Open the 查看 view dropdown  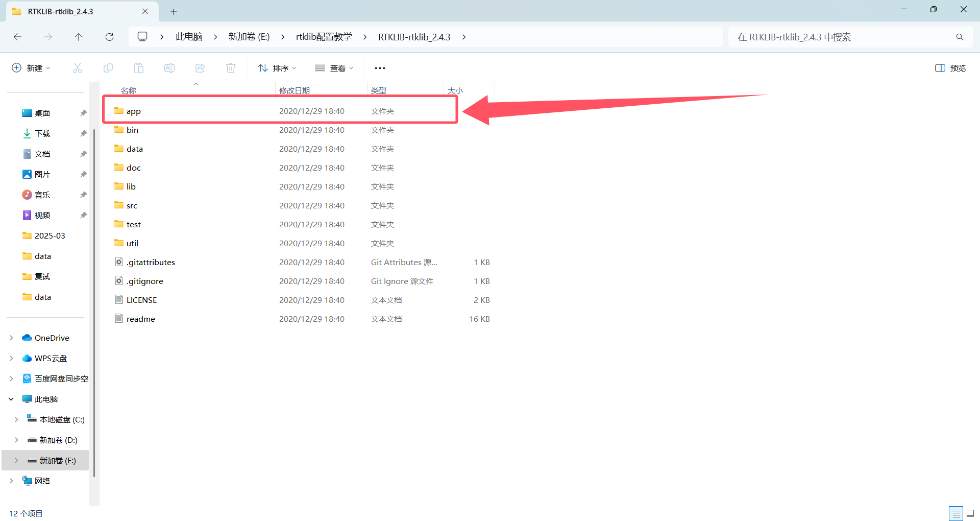tap(334, 67)
